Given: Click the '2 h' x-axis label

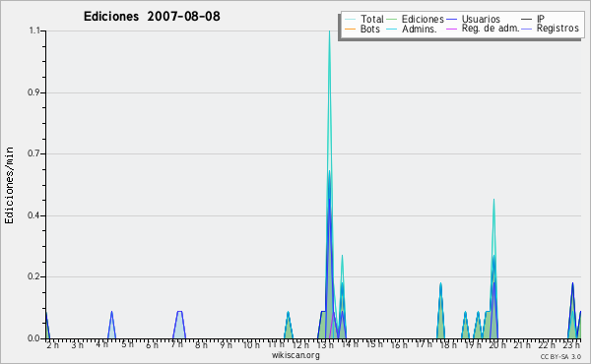Looking at the screenshot, I should (53, 345).
